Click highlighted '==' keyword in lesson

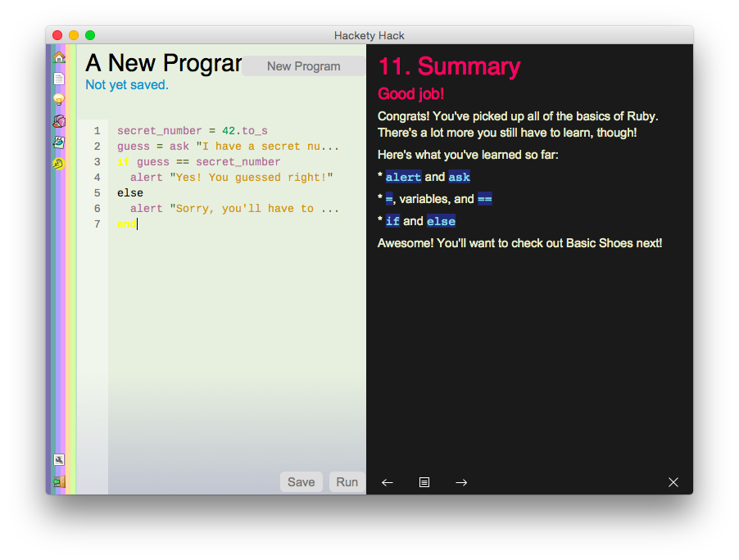pyautogui.click(x=485, y=199)
